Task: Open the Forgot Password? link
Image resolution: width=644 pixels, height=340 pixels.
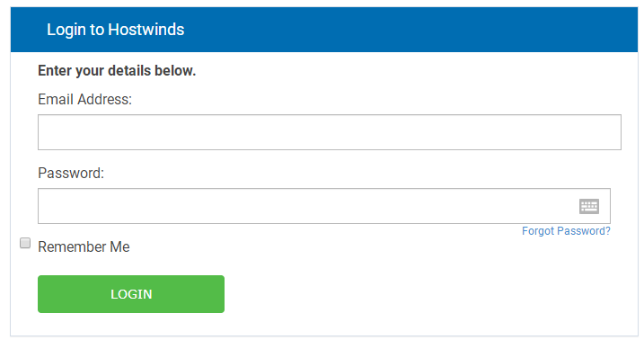Action: click(566, 231)
